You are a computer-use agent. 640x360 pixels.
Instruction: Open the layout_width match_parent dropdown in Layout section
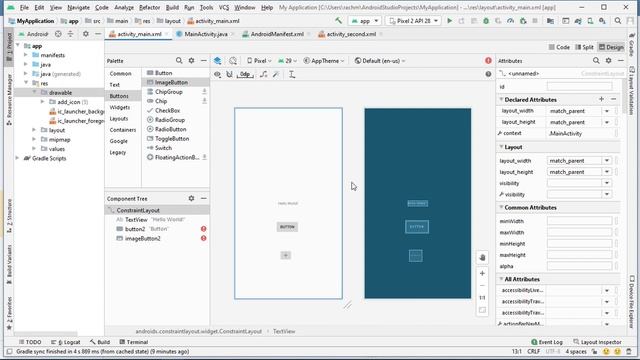(607, 161)
